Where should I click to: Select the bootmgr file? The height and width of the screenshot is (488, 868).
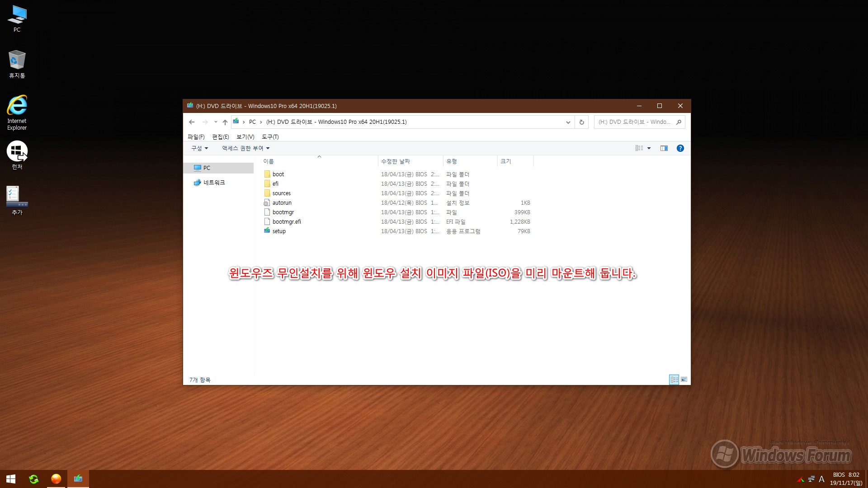pos(283,212)
